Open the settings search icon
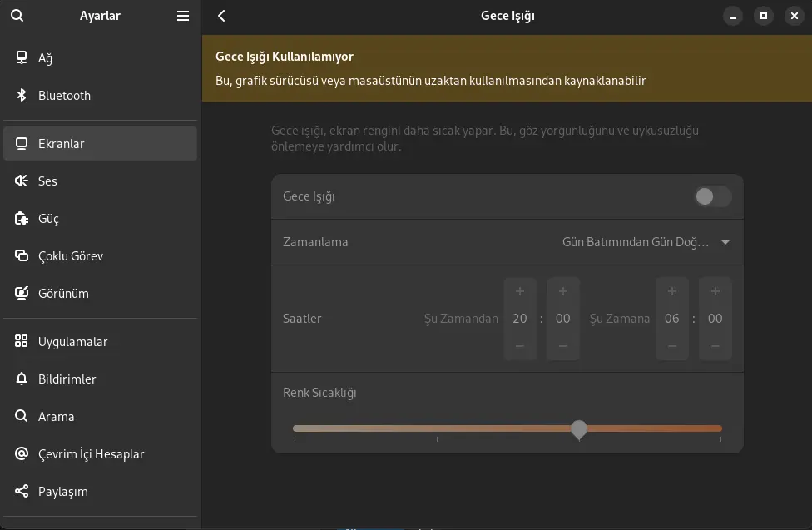 coord(17,16)
